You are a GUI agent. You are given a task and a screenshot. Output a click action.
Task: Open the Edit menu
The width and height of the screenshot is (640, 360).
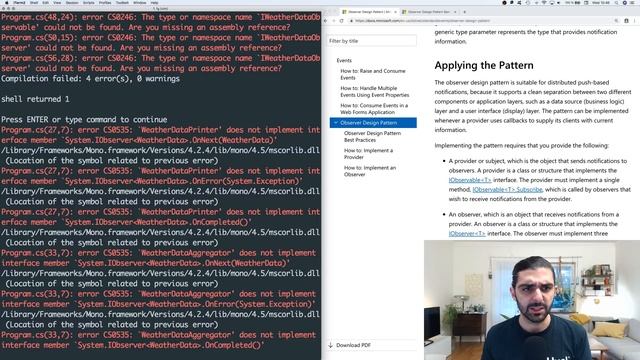[45, 2]
